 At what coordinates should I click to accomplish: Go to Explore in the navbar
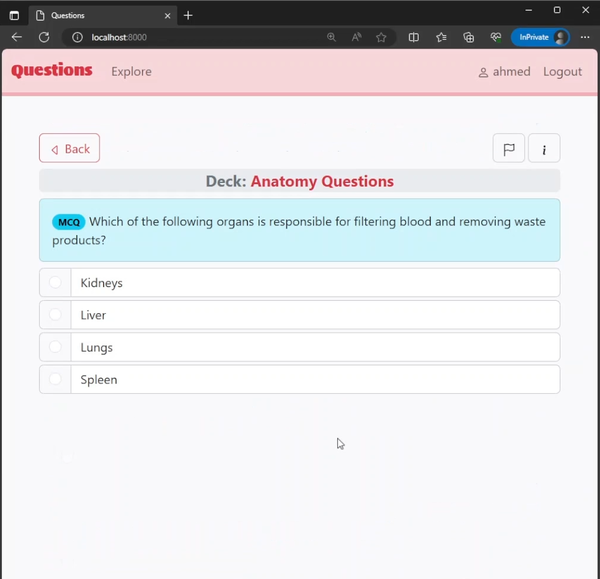coord(131,72)
